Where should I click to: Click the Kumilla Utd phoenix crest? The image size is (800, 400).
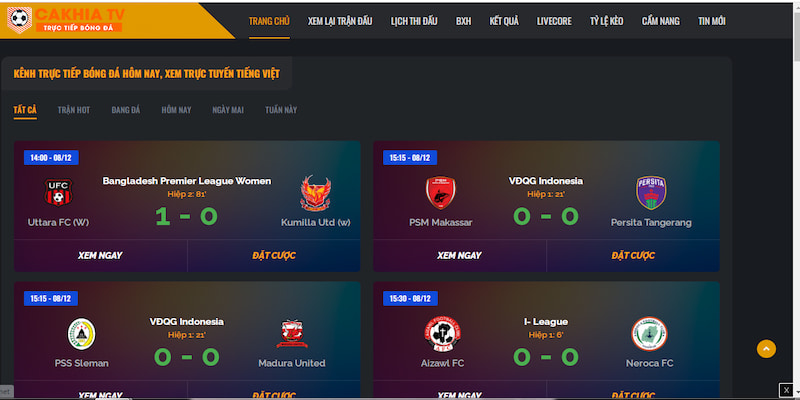315,193
